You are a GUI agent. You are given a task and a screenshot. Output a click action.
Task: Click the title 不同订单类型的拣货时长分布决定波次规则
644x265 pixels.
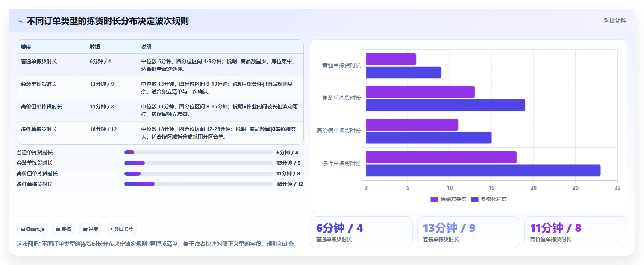[x=108, y=21]
